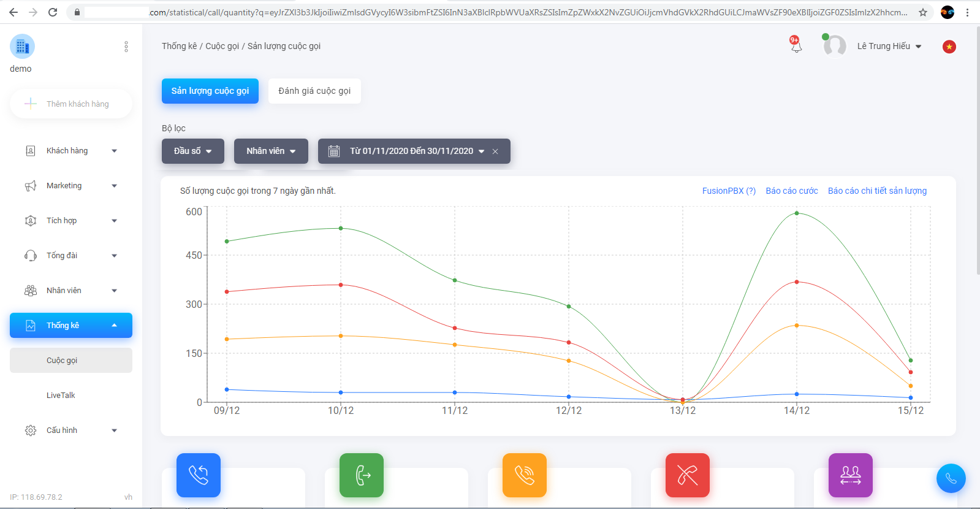Click the Khách hàng contact icon

(x=31, y=151)
